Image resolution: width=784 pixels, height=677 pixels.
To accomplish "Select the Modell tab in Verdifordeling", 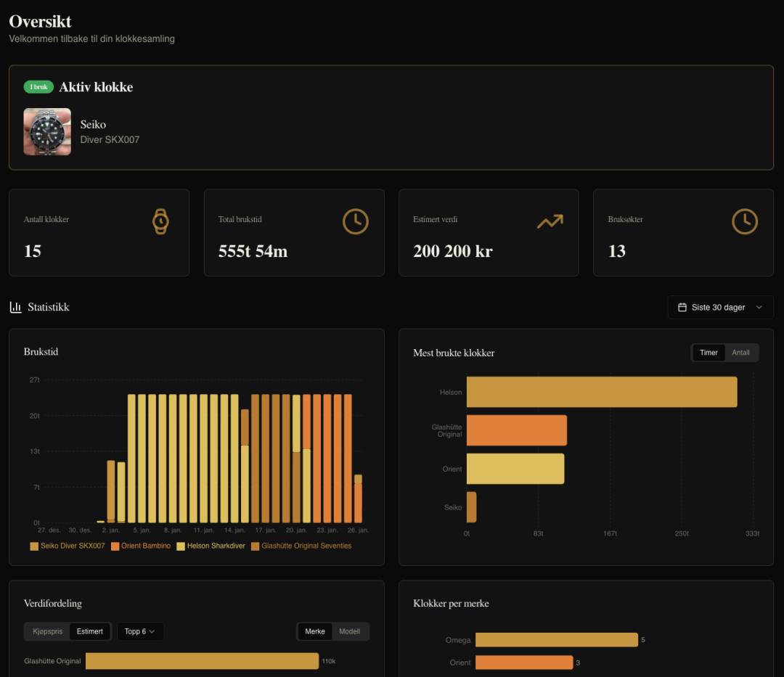I will pos(349,631).
